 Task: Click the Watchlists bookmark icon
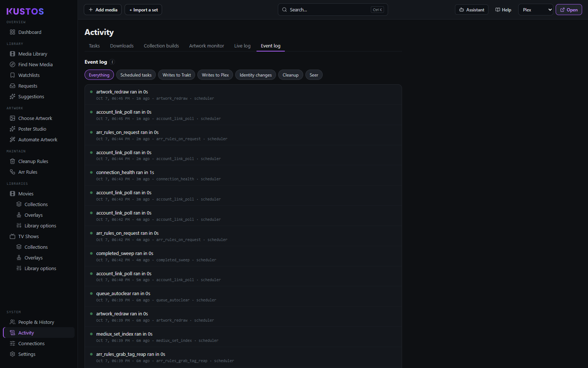(x=12, y=75)
